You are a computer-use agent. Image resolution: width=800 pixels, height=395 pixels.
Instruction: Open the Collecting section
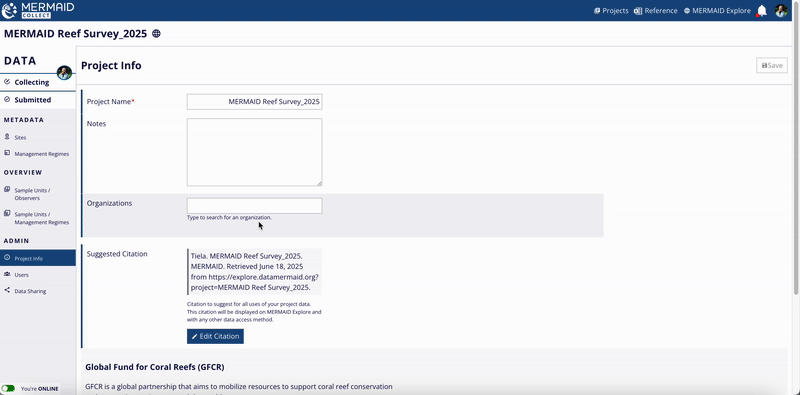(38, 82)
